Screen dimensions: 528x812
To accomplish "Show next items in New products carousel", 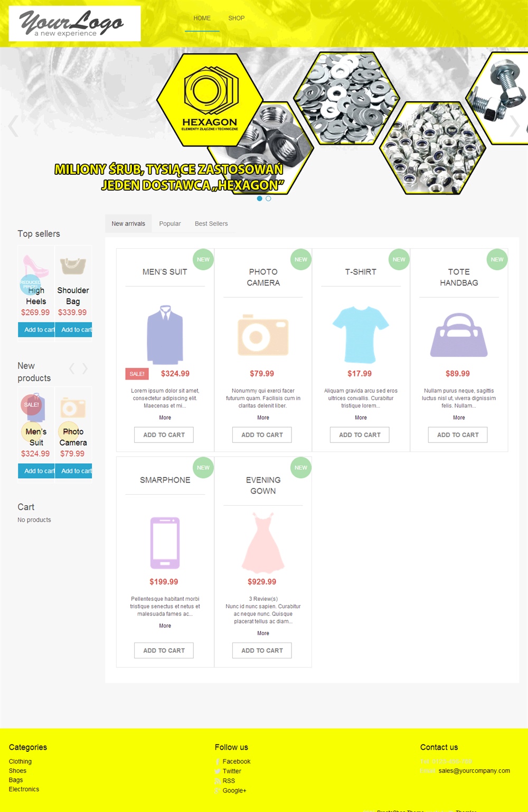I will tap(85, 369).
